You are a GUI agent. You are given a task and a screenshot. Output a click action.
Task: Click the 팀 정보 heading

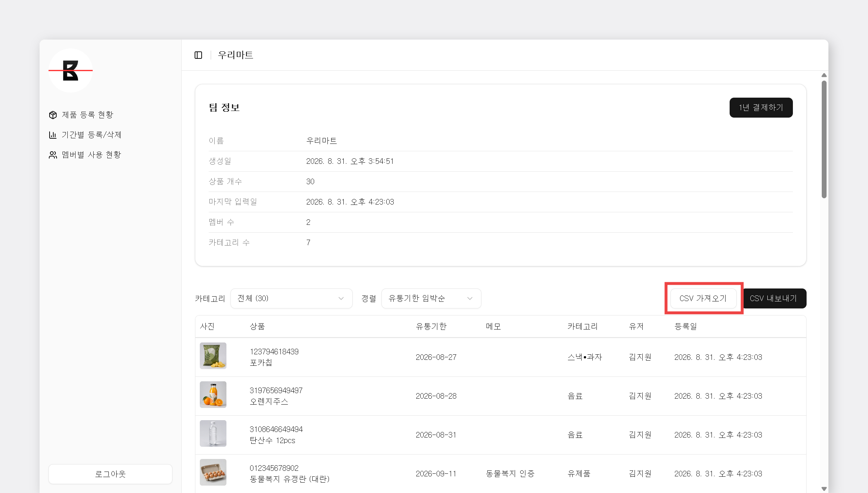[224, 108]
